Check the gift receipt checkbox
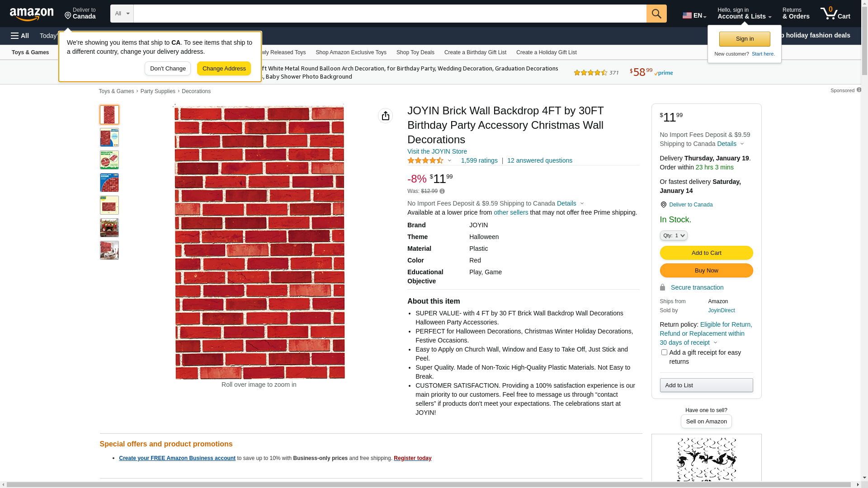The height and width of the screenshot is (488, 868). (664, 352)
